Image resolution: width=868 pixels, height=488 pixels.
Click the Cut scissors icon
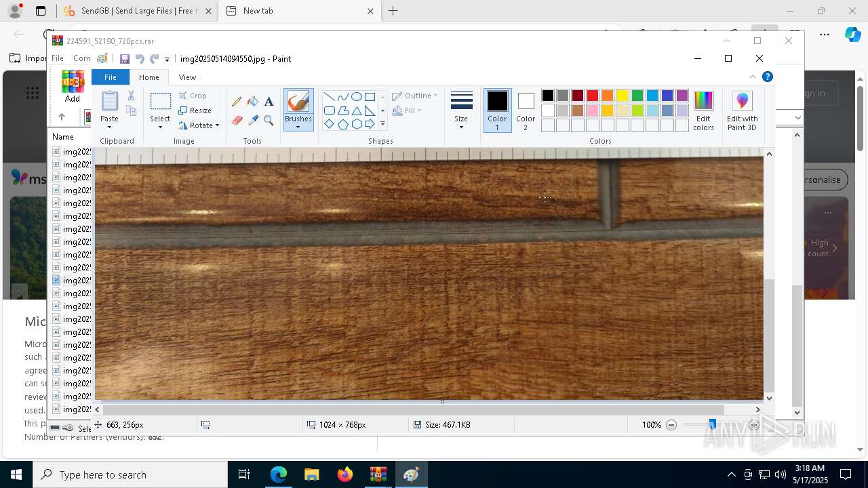(x=131, y=96)
